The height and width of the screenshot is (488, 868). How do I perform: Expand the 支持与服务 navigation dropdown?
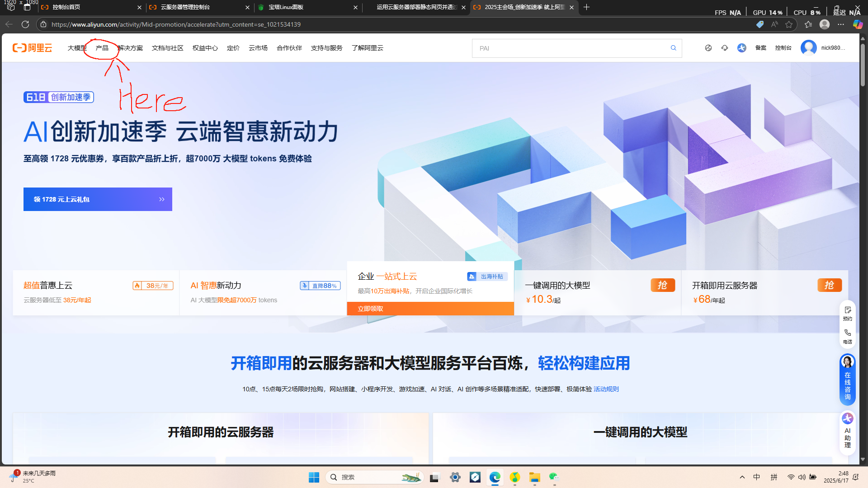tap(326, 48)
